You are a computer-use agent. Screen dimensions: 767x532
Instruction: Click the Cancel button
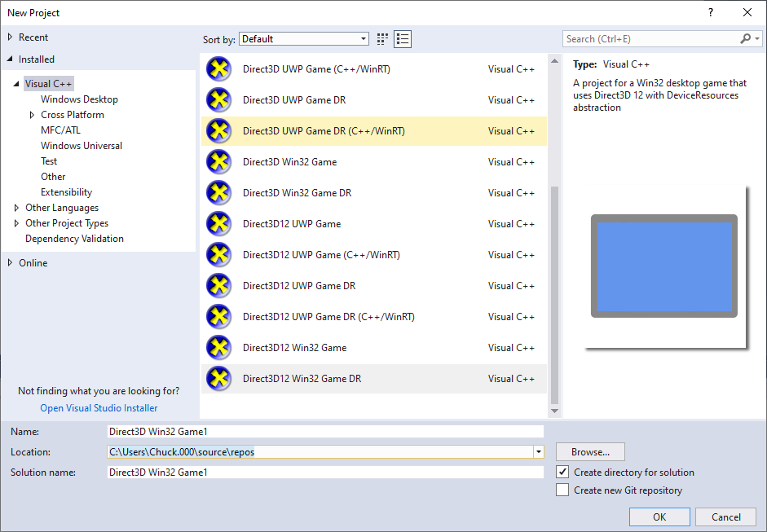click(726, 517)
